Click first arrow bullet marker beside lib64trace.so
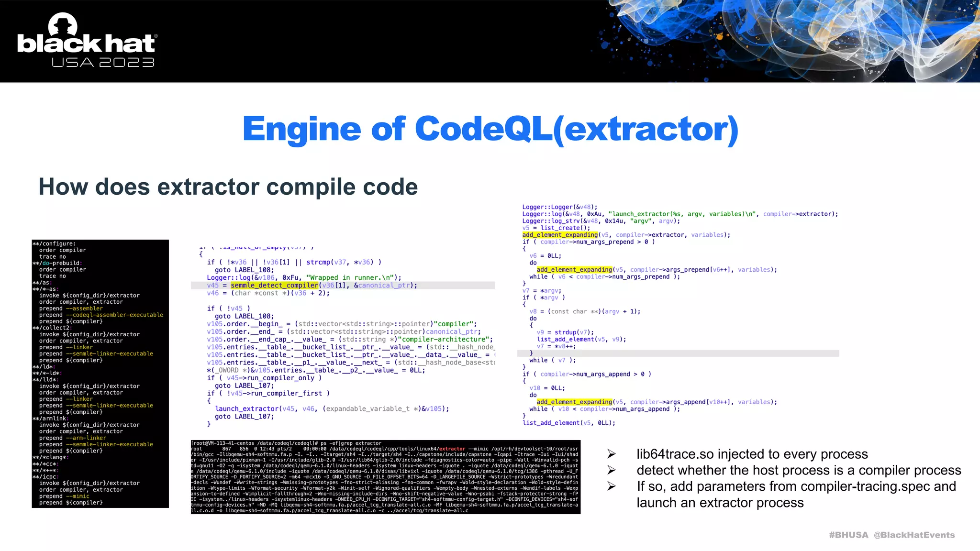This screenshot has height=551, width=980. (x=611, y=454)
